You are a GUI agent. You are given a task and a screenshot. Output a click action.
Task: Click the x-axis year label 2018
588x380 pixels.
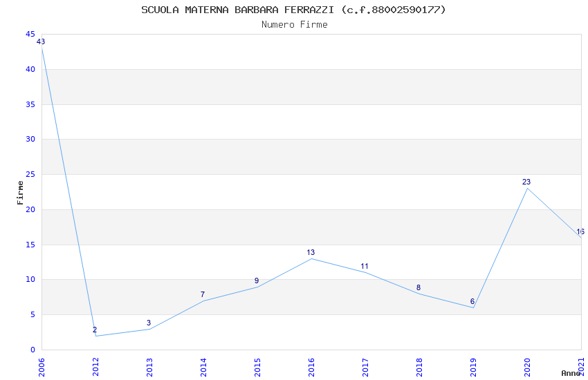click(420, 367)
